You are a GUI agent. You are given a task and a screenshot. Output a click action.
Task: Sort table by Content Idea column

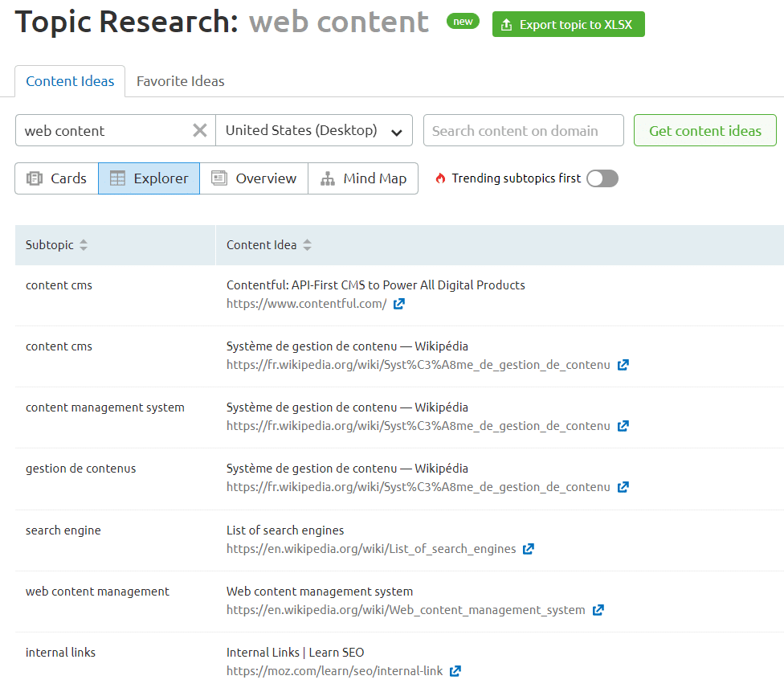click(x=307, y=245)
